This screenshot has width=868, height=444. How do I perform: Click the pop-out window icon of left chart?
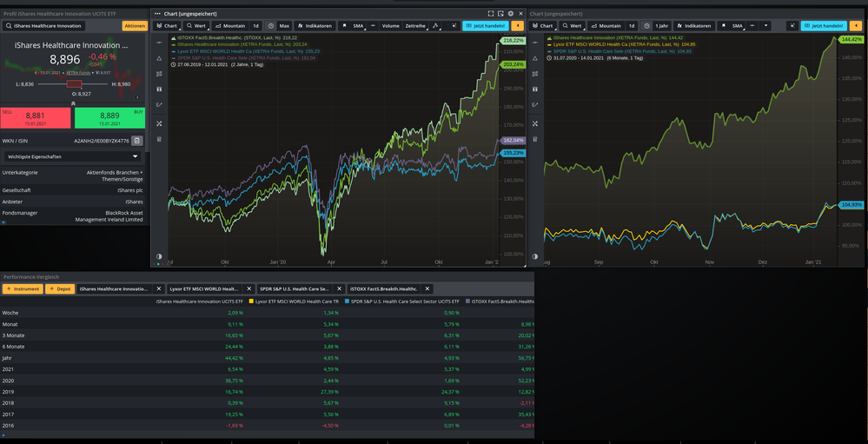(500, 13)
